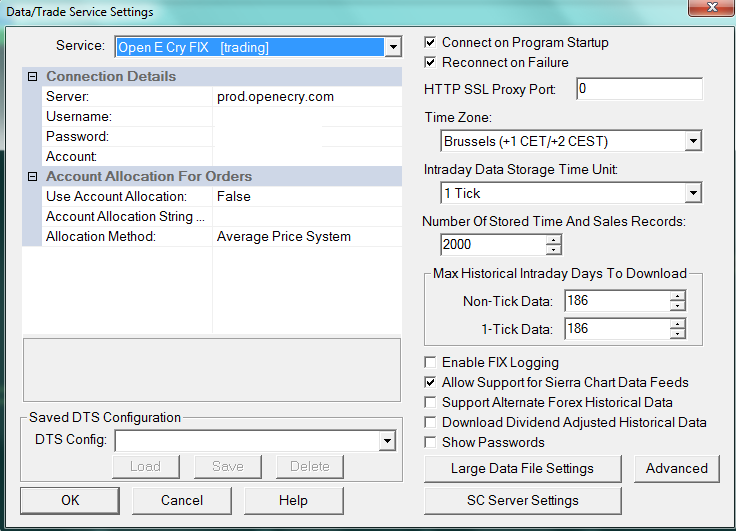Open Large Data File Settings

pyautogui.click(x=522, y=469)
